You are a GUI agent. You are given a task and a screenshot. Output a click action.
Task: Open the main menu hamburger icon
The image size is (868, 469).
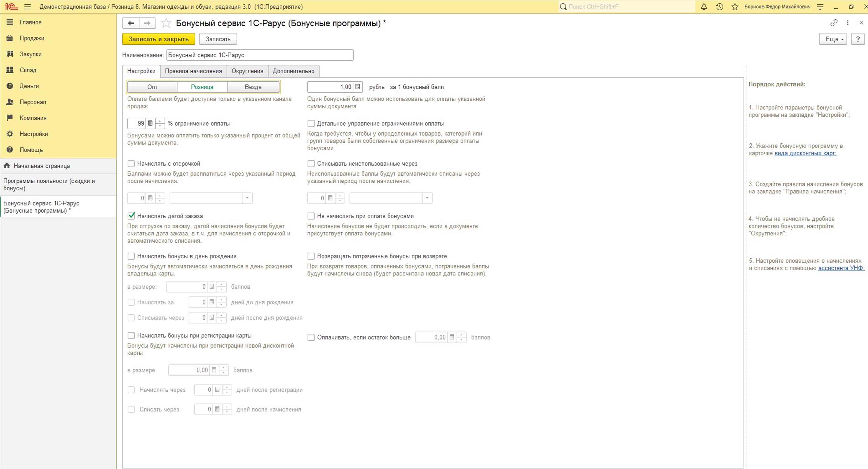tap(28, 7)
